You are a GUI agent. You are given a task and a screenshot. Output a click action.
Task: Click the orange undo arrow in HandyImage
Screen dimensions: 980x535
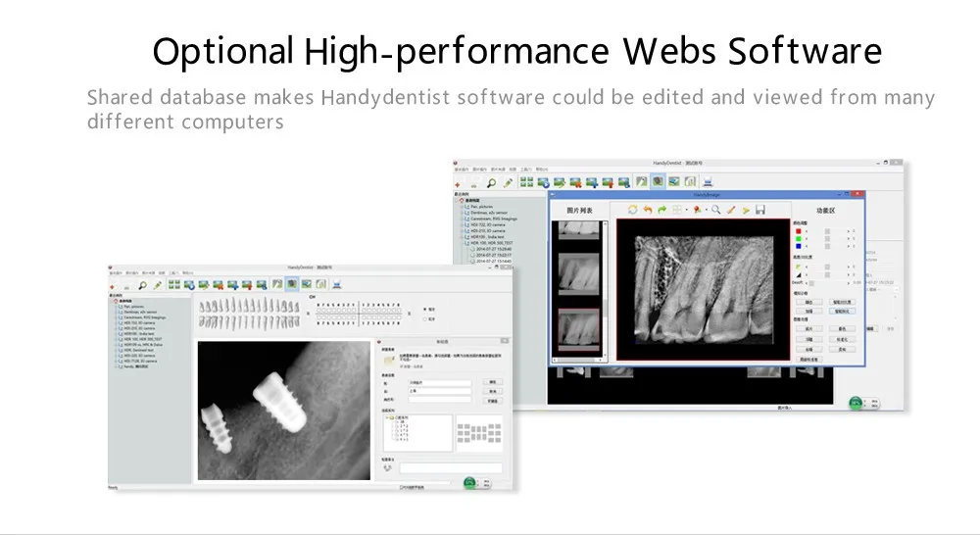point(648,210)
